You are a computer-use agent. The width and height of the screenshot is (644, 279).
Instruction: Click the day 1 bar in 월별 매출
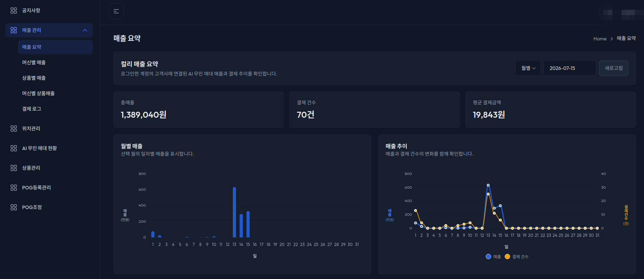click(x=153, y=234)
